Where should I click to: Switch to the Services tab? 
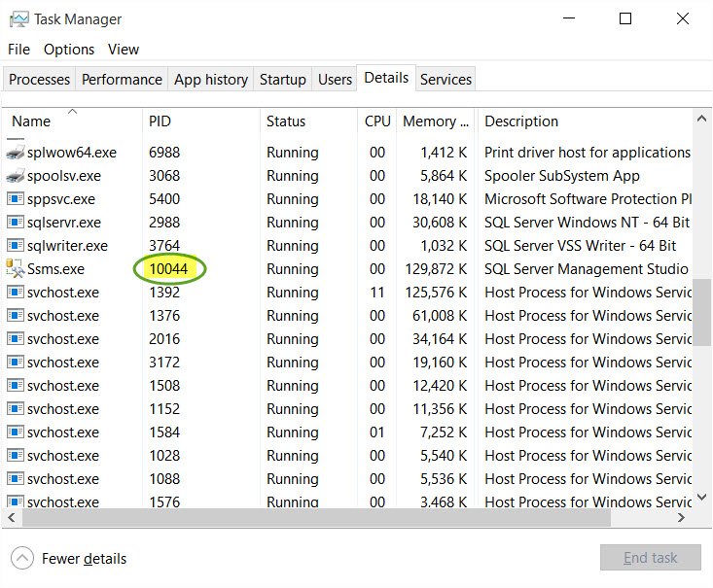click(446, 79)
